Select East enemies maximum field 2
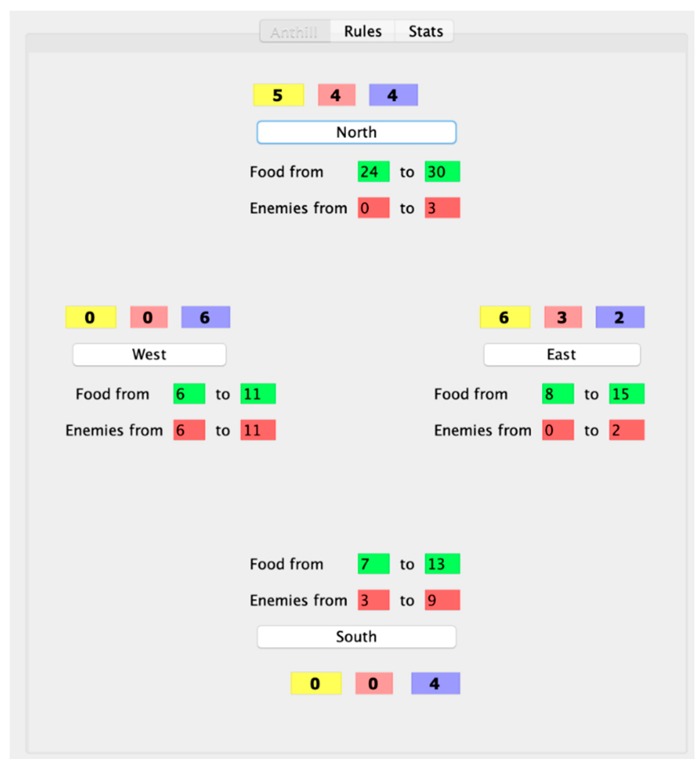This screenshot has width=700, height=769. coord(626,430)
